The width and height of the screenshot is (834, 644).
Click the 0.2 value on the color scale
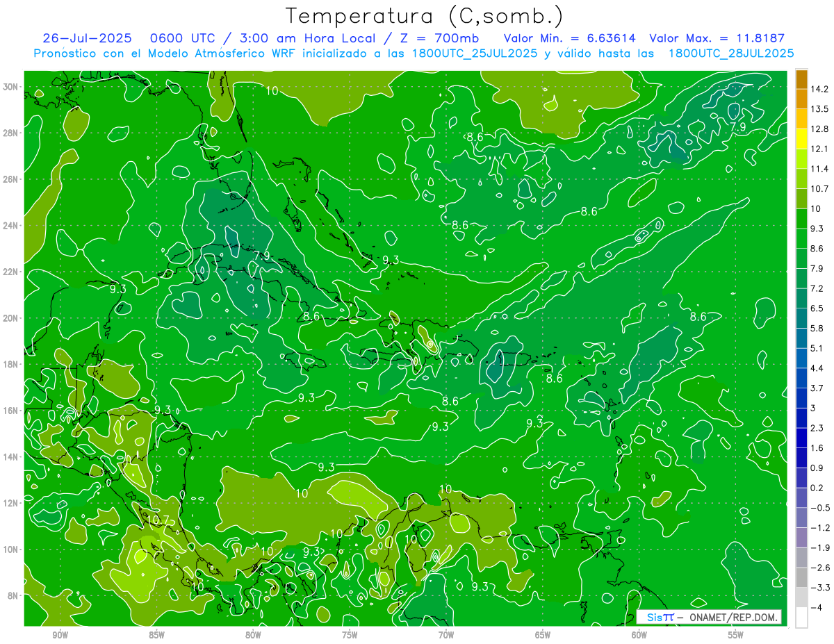[x=817, y=488]
